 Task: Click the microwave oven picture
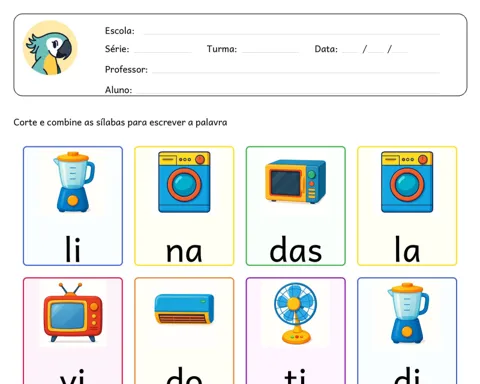click(x=296, y=181)
